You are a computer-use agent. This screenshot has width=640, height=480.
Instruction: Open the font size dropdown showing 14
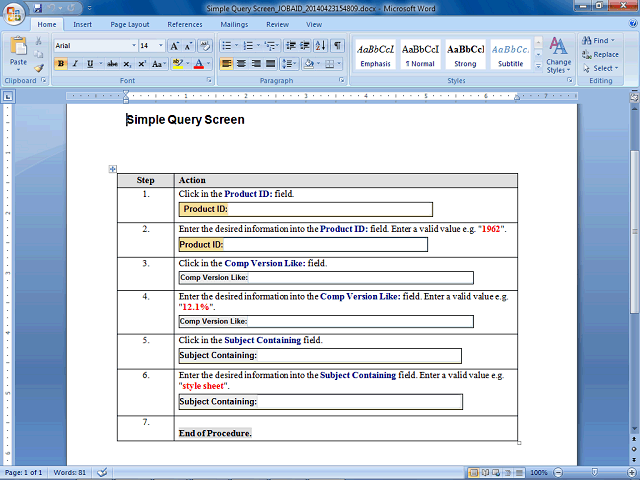tap(160, 46)
